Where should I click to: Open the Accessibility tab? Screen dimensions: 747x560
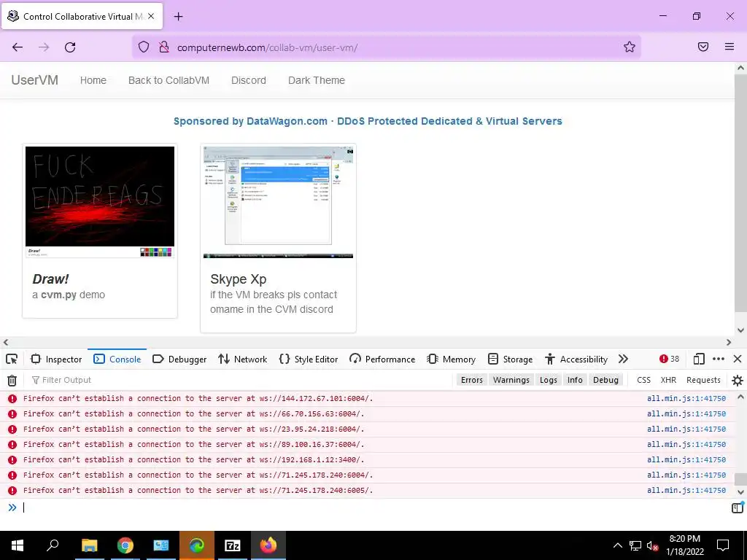pyautogui.click(x=576, y=359)
